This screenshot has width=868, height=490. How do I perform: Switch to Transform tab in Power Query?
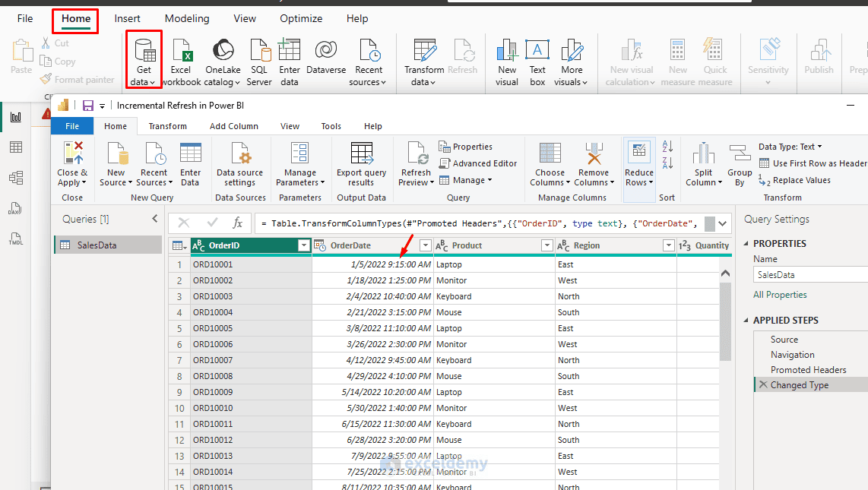click(x=168, y=126)
